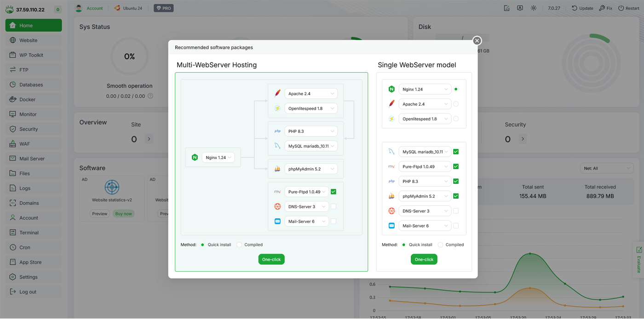
Task: Click the Terminal icon in sidebar
Action: [x=12, y=233]
